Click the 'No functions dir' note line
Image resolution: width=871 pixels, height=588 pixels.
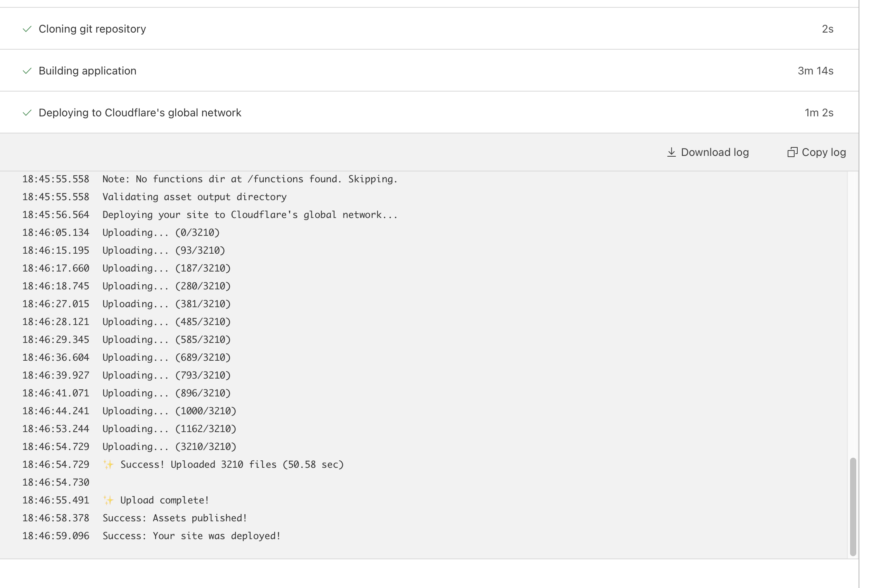pyautogui.click(x=250, y=179)
